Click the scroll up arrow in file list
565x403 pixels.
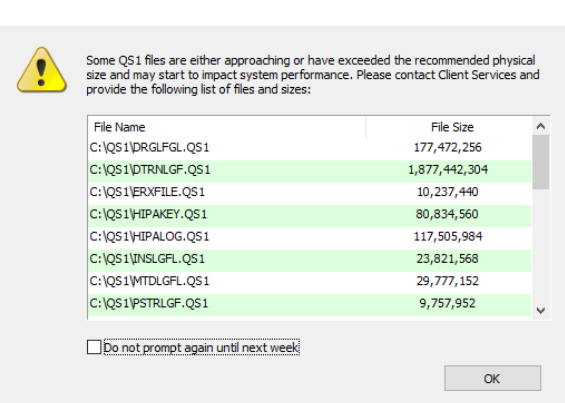coord(540,126)
